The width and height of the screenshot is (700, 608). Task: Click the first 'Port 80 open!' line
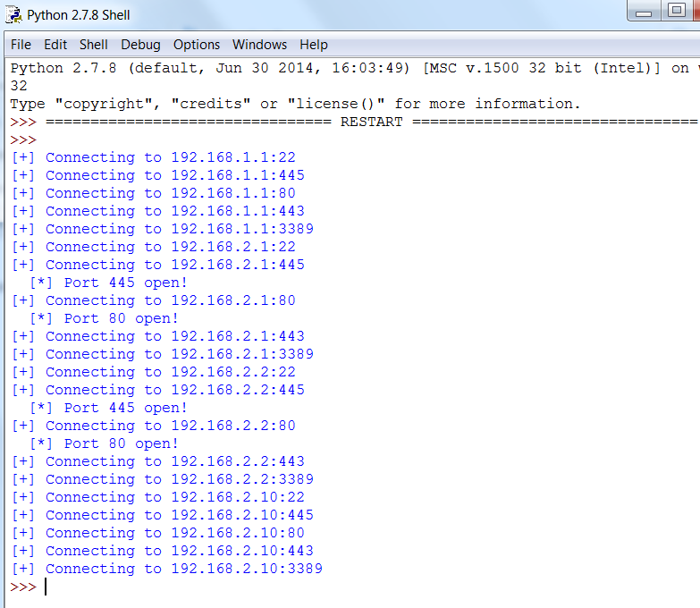point(104,318)
